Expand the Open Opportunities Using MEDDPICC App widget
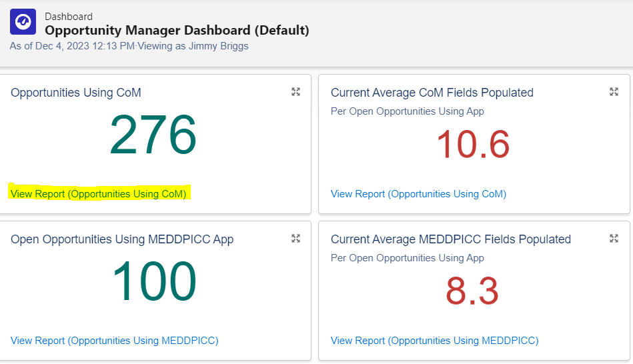633x364 pixels. tap(295, 239)
